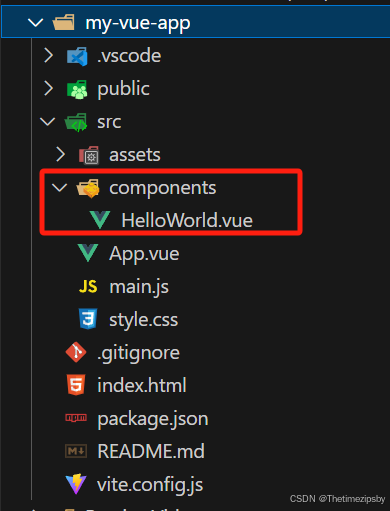Expand the .vscode folder chevron
The height and width of the screenshot is (511, 390).
click(49, 55)
